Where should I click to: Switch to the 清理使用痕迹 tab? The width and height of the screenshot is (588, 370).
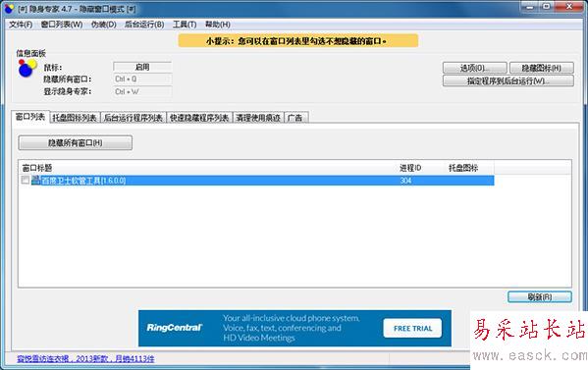point(258,118)
